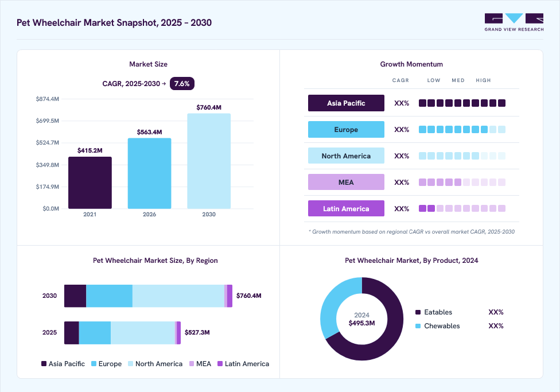Select Latin America segment in 2030 stacked bar
Viewport: 560px width, 392px height.
pyautogui.click(x=230, y=296)
